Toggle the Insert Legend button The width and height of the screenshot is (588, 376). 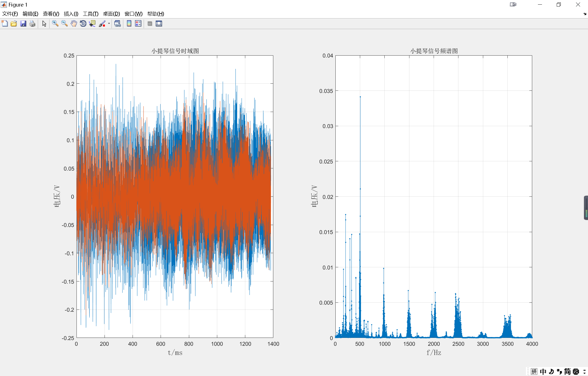(138, 24)
